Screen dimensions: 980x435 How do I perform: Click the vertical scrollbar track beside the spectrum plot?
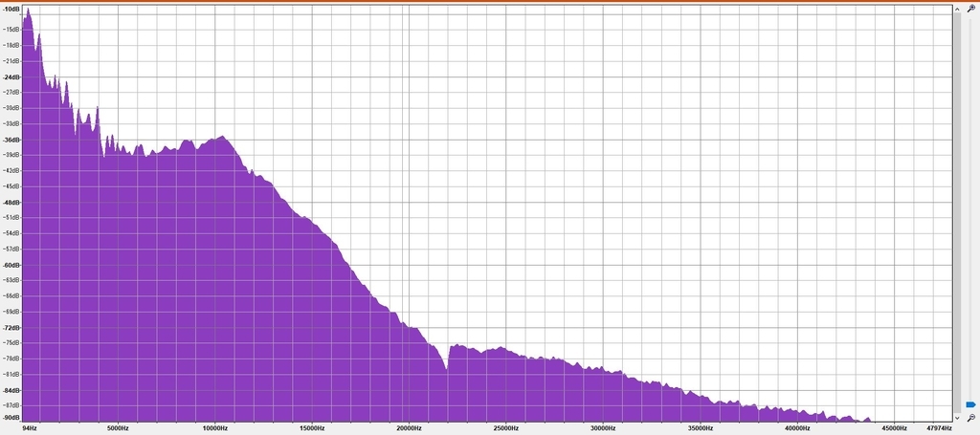[957, 212]
